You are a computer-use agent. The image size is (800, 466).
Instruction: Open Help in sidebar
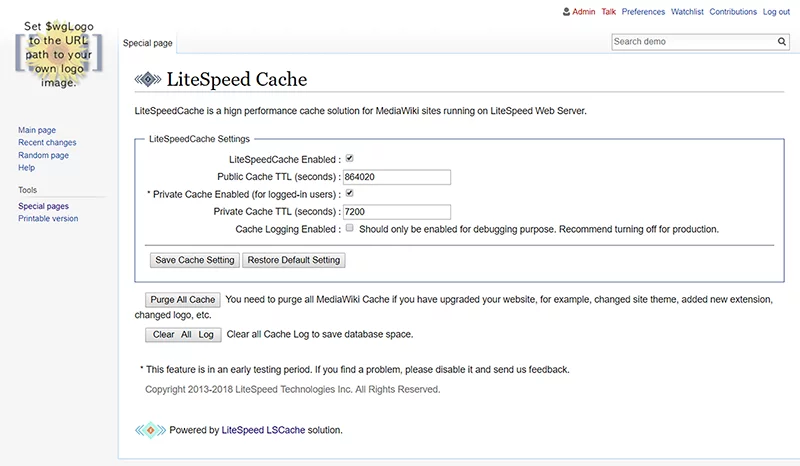[27, 167]
